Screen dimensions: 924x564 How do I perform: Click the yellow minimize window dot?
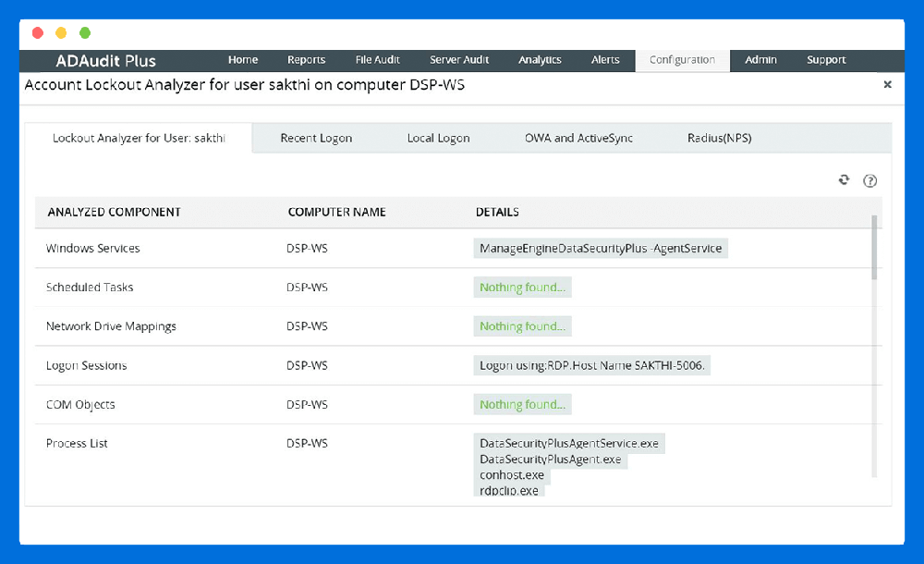coord(61,33)
